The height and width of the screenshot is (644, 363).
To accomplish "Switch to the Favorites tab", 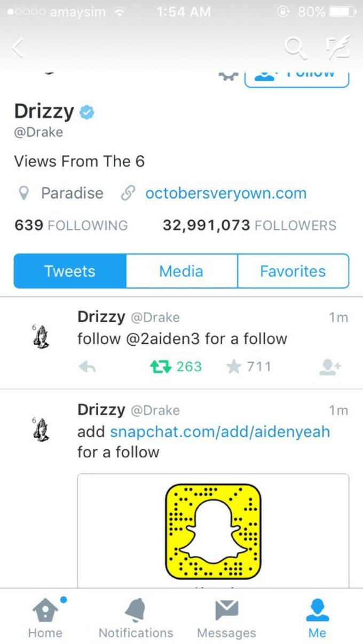I will tap(293, 271).
